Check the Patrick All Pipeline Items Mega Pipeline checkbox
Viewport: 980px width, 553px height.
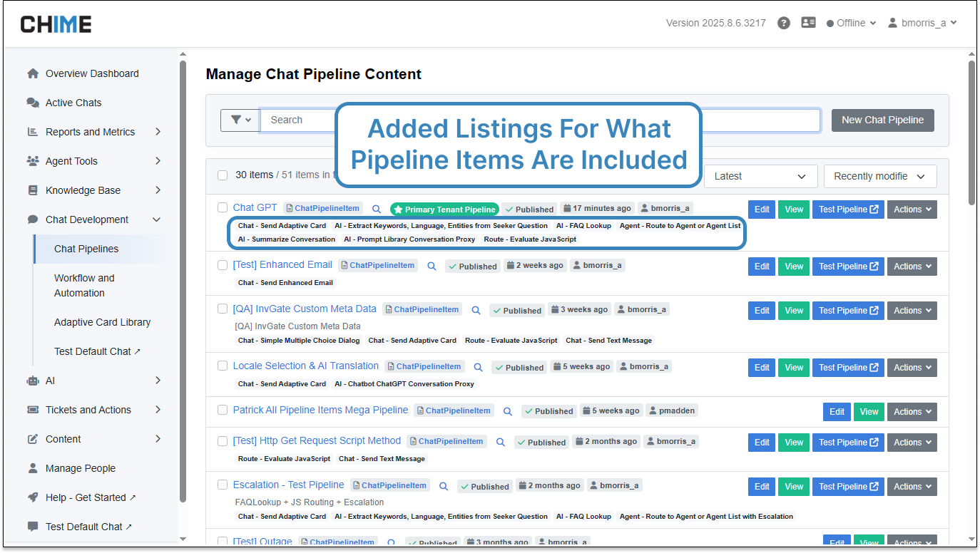223,410
